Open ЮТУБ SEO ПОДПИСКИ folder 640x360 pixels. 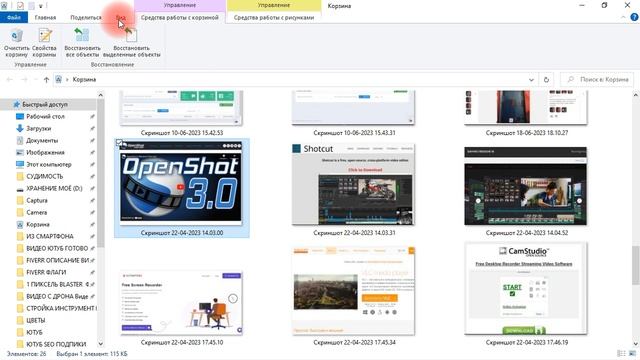pyautogui.click(x=56, y=344)
